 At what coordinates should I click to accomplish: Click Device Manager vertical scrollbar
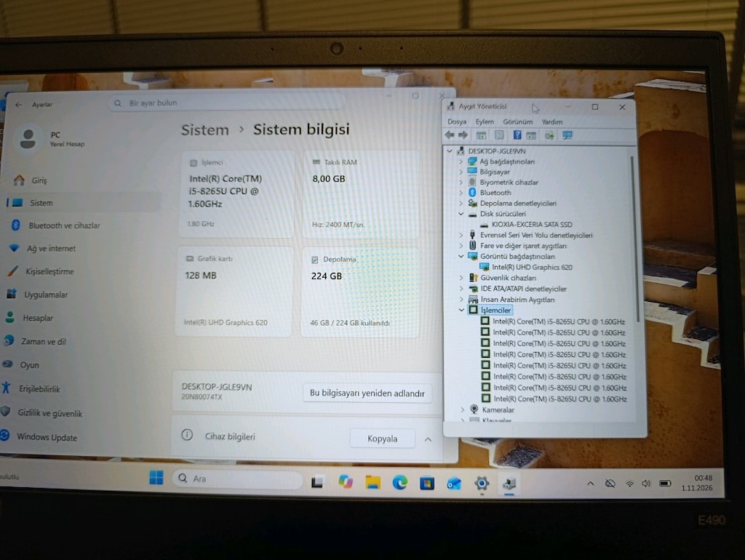point(634,238)
